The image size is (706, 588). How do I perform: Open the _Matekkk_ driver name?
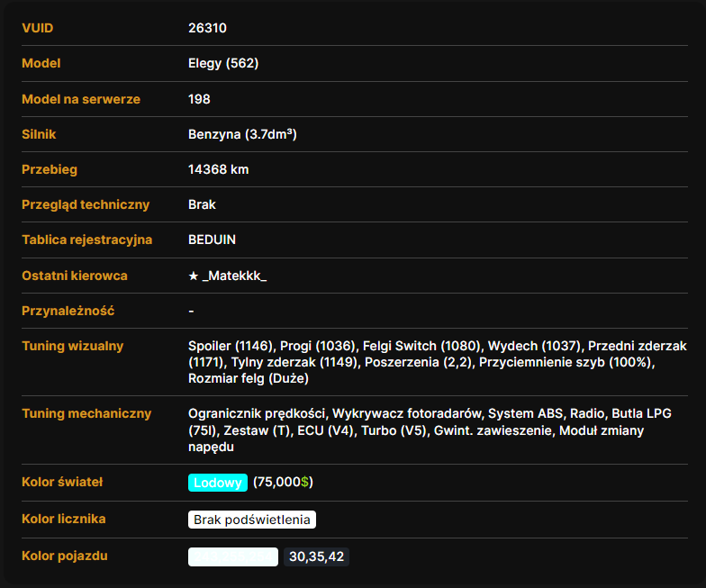click(x=234, y=276)
